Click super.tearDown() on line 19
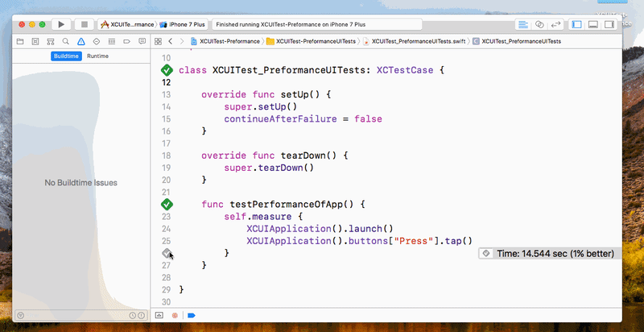Image resolution: width=644 pixels, height=332 pixels. point(269,168)
